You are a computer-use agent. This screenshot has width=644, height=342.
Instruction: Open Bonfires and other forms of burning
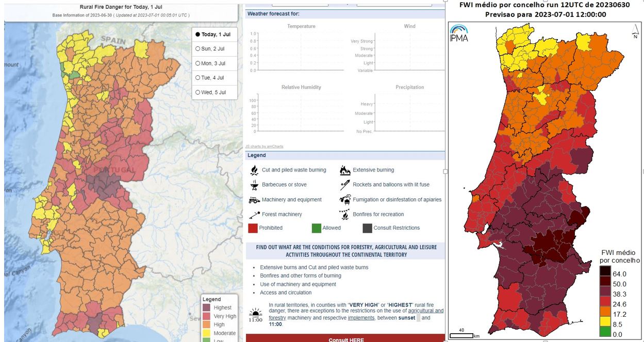pos(301,276)
